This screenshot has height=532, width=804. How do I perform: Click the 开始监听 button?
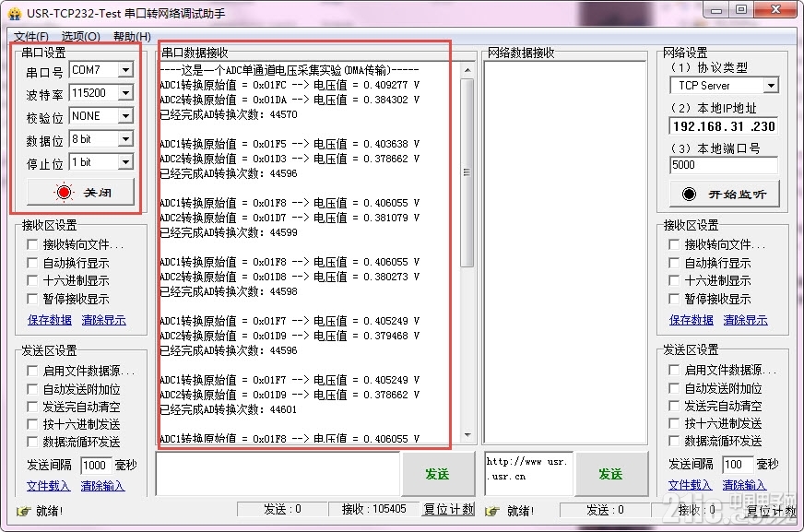coord(725,194)
